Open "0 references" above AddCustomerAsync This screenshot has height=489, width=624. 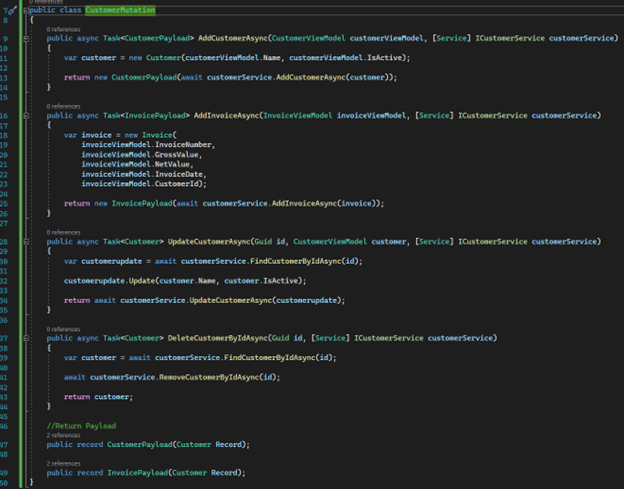[64, 29]
